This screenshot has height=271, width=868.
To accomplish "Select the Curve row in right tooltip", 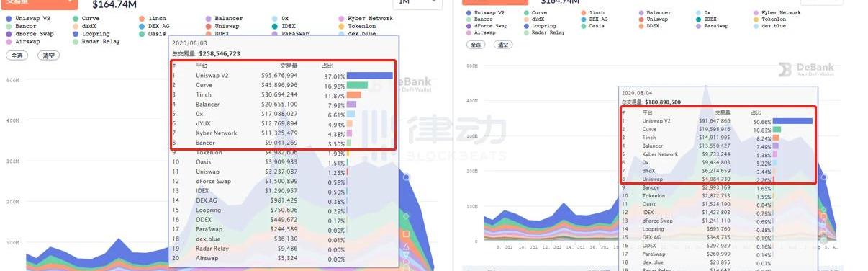I will [718, 130].
